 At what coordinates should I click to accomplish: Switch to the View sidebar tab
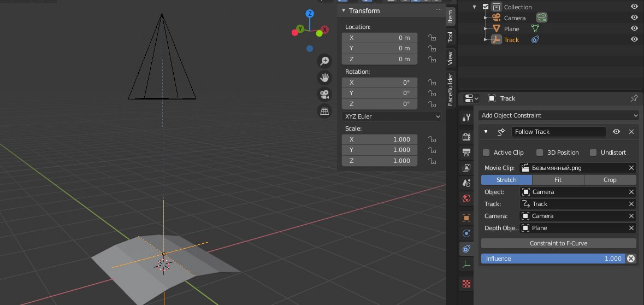(x=450, y=58)
